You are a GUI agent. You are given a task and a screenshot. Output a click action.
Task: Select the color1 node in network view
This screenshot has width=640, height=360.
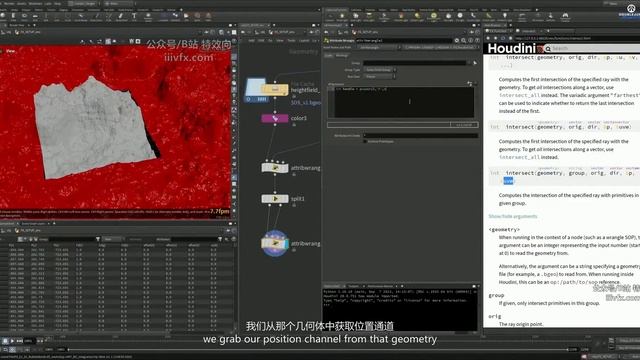pos(275,118)
